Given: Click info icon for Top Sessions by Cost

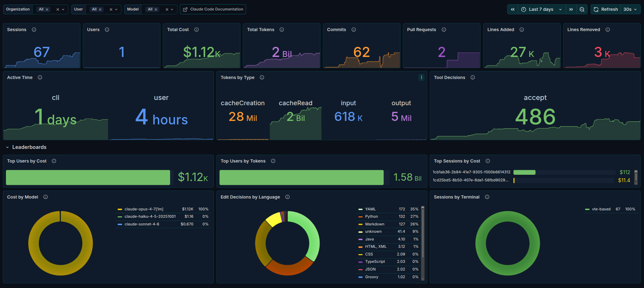Looking at the screenshot, I should [x=488, y=161].
